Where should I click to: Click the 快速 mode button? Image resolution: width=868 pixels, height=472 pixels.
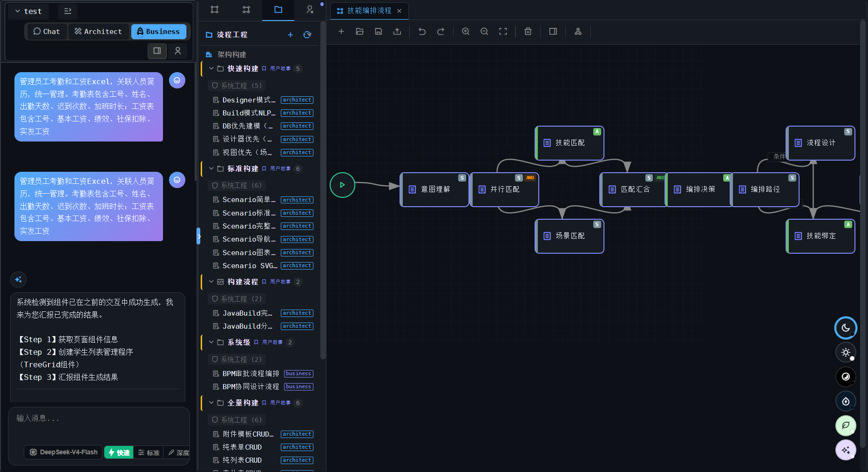click(119, 452)
